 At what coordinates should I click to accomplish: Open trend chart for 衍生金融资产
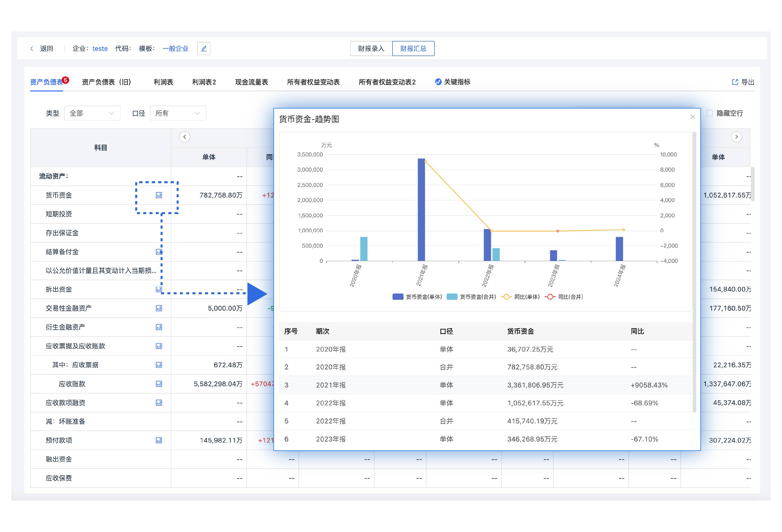(x=159, y=327)
